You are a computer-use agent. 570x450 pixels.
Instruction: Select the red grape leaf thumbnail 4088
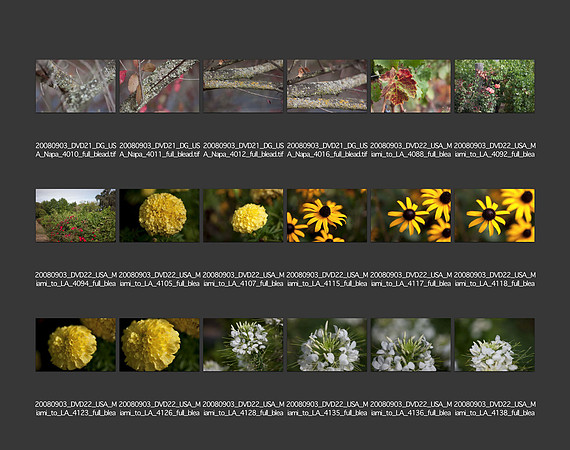click(x=411, y=86)
